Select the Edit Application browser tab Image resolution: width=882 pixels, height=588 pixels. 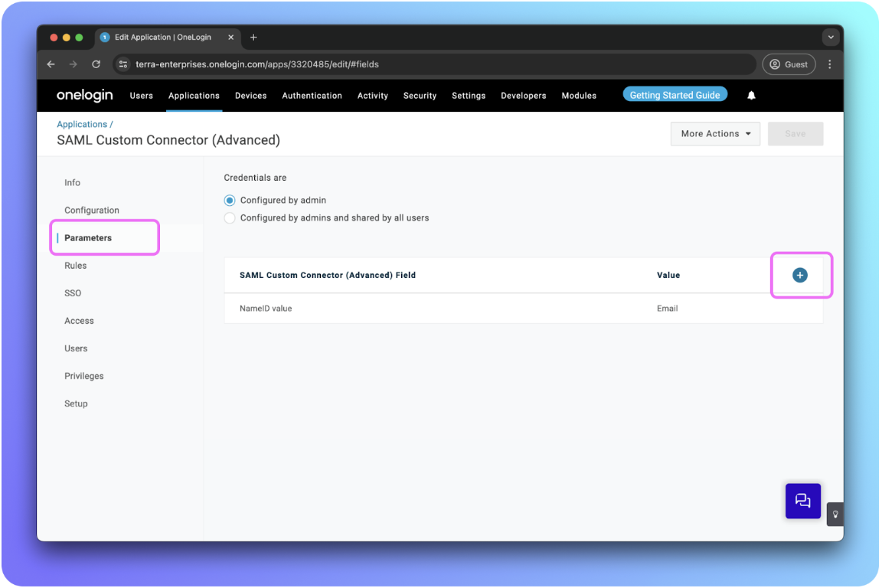tap(168, 38)
